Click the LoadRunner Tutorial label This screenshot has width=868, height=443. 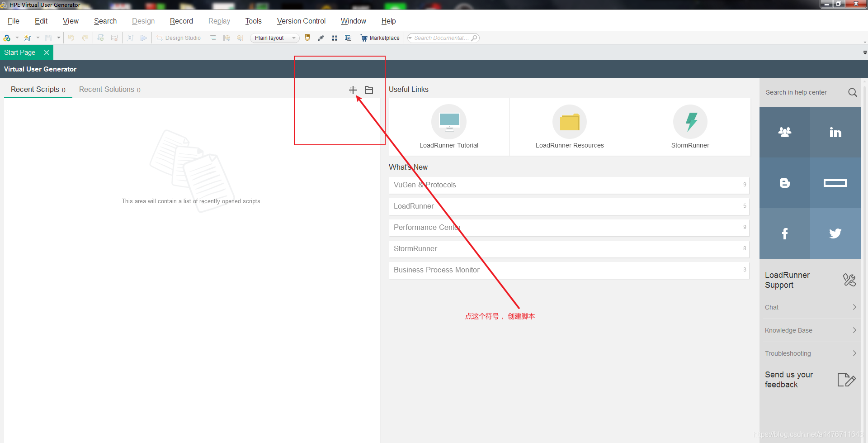(449, 145)
